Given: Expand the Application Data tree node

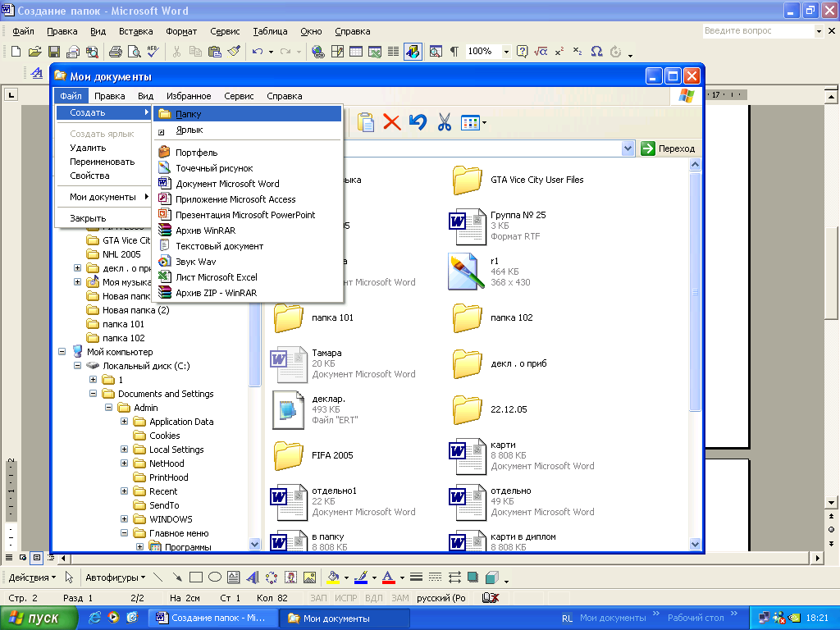Looking at the screenshot, I should 125,421.
